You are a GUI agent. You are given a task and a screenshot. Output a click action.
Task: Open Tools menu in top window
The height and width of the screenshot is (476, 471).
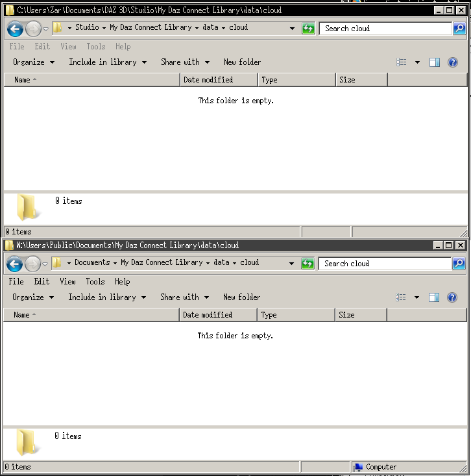(x=96, y=47)
